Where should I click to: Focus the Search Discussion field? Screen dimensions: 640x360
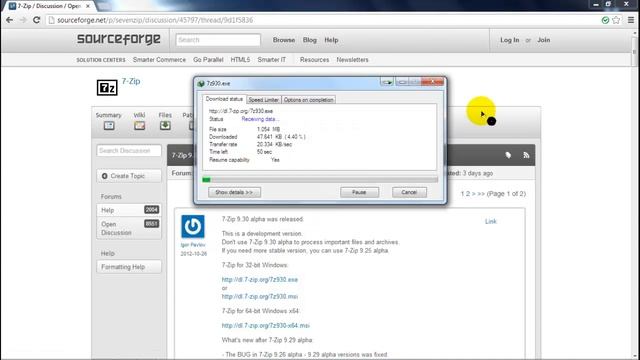pyautogui.click(x=129, y=151)
